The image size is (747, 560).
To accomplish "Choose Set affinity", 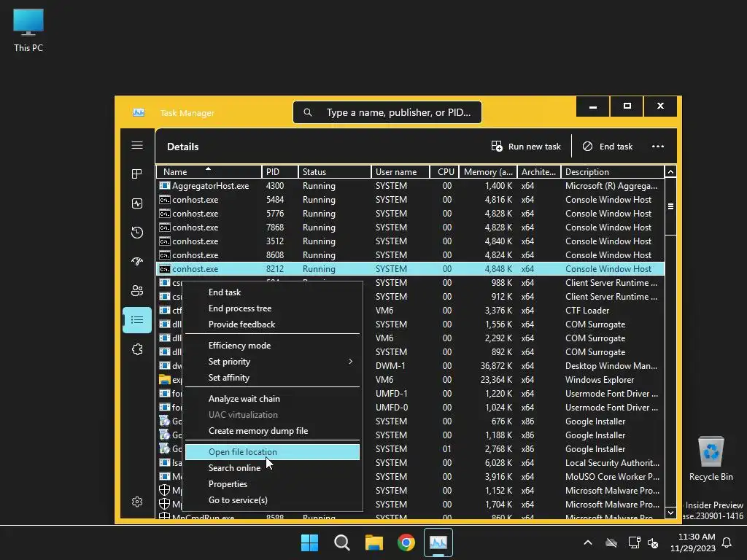I will point(228,378).
